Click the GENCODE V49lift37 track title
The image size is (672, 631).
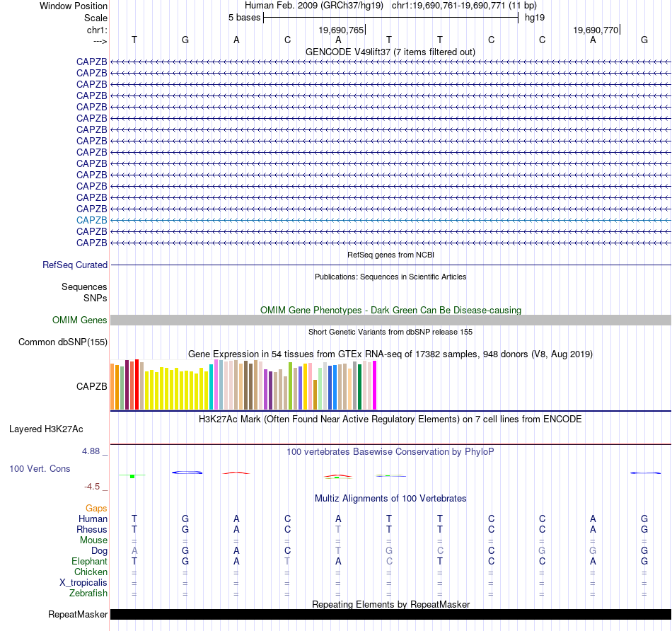click(390, 52)
